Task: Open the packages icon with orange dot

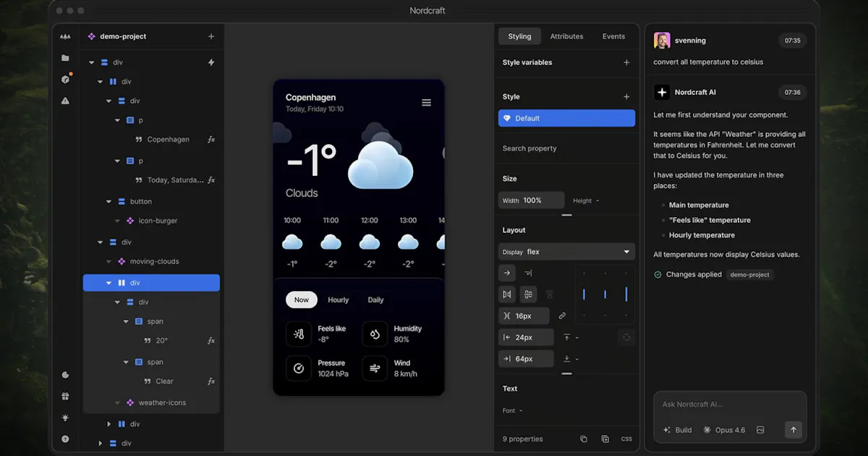Action: pos(65,80)
